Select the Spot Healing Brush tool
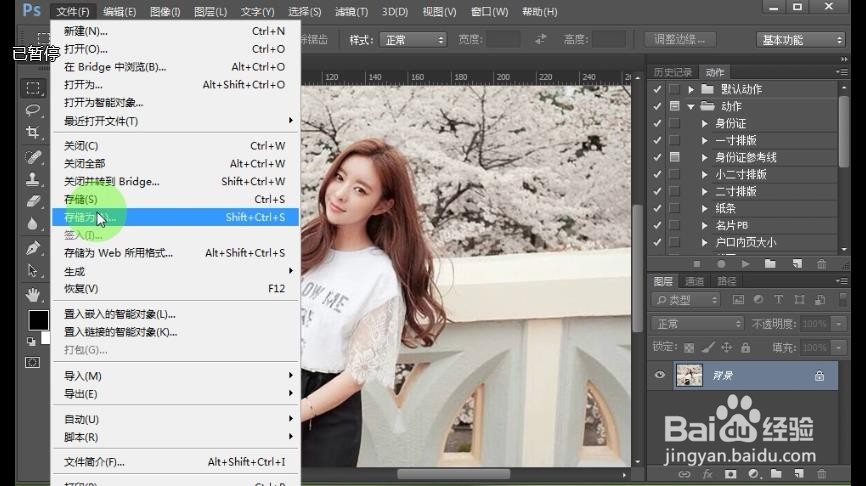Image resolution: width=866 pixels, height=486 pixels. (x=33, y=157)
